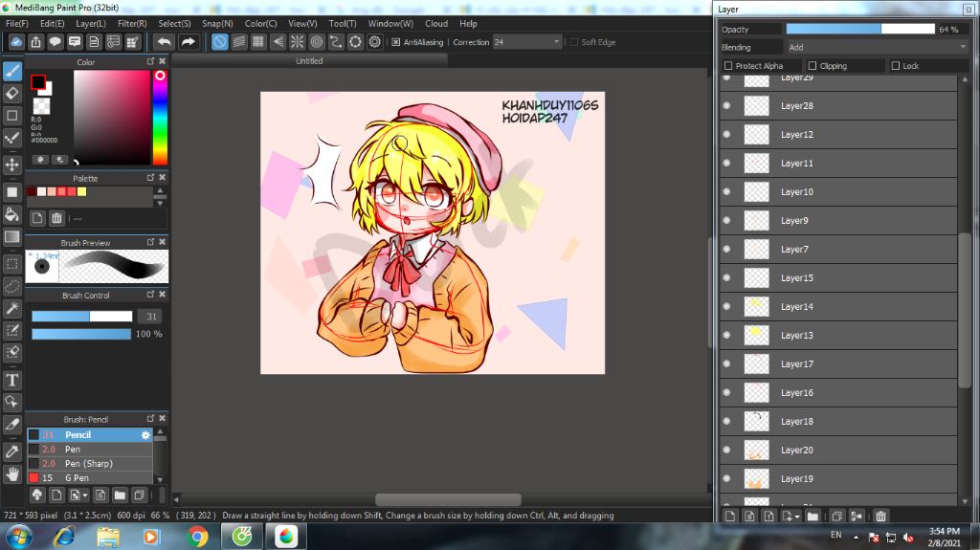Click the Undo arrow in toolbar

coord(165,42)
